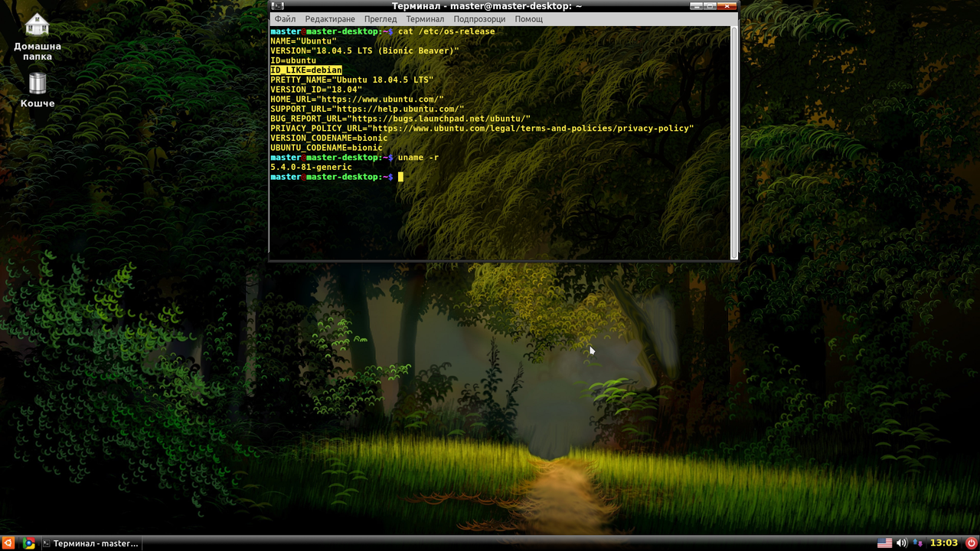The height and width of the screenshot is (551, 980).
Task: Click the VERSION_ID="18.04" line
Action: [x=316, y=90]
